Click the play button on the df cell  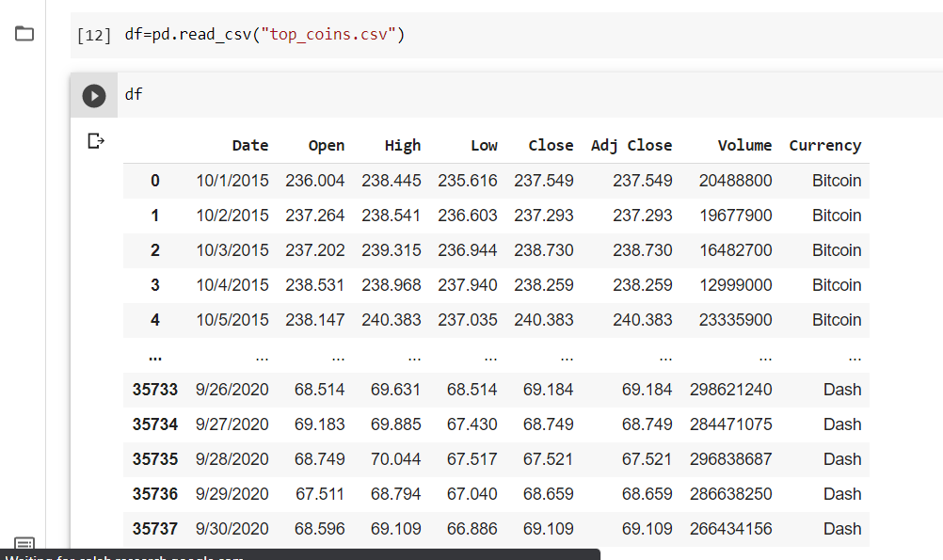point(93,94)
